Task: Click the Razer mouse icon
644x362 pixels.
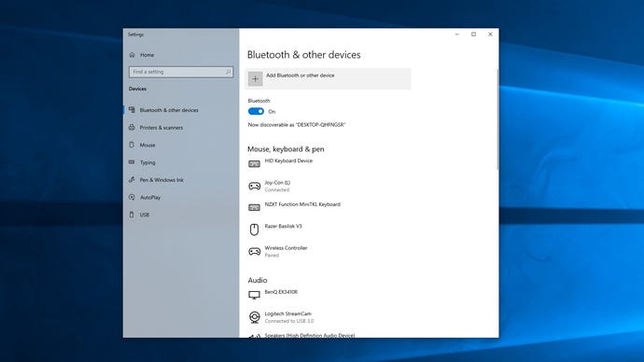Action: pyautogui.click(x=254, y=229)
